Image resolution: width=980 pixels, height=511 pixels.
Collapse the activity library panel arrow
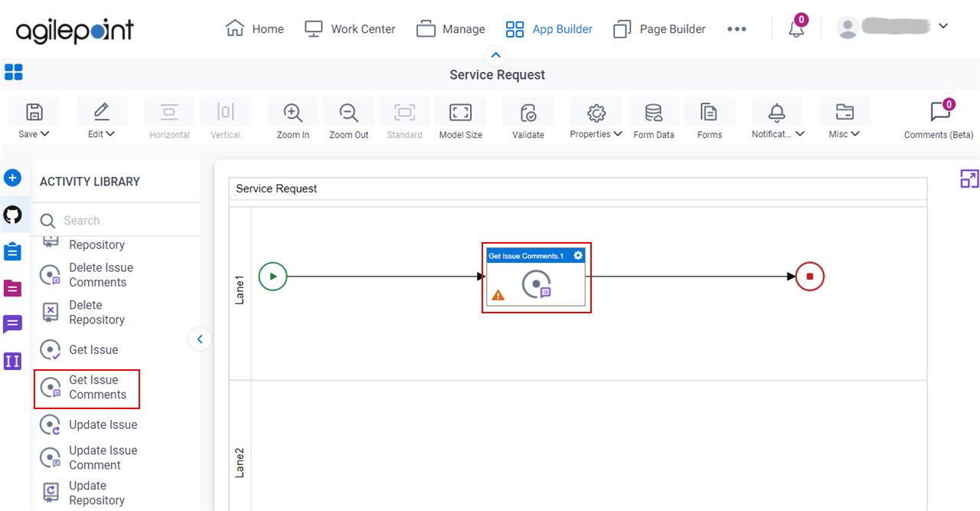(199, 339)
